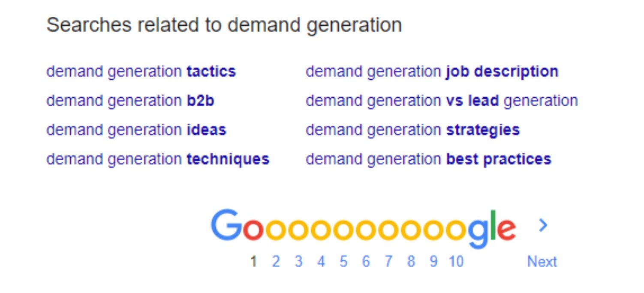Click the Google pagination logo
The image size is (644, 293).
[x=364, y=229]
